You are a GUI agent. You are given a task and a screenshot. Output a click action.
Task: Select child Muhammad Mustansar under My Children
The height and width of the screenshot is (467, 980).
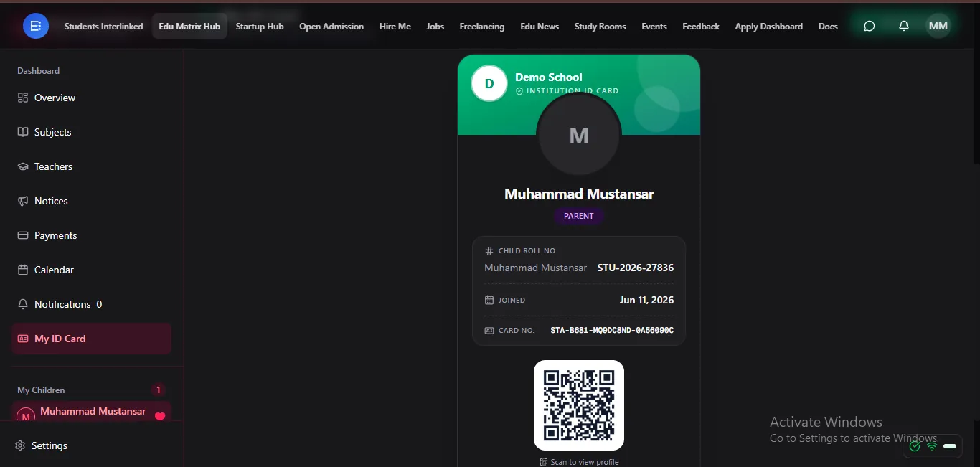point(91,412)
